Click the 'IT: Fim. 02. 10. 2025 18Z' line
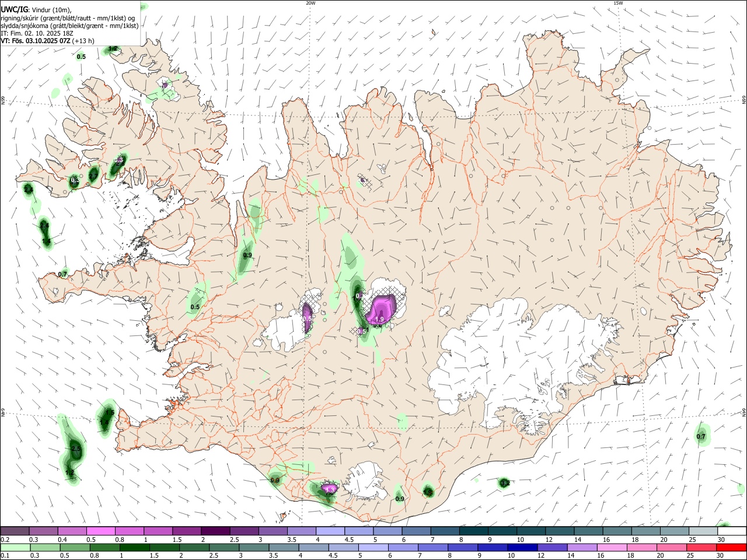 37,33
